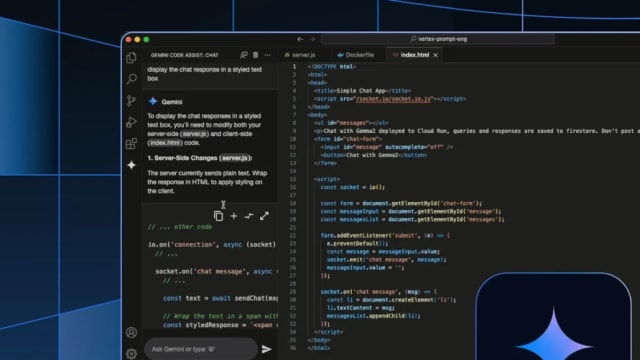Open the Extensions view
Image resolution: width=640 pixels, height=360 pixels.
pyautogui.click(x=131, y=144)
